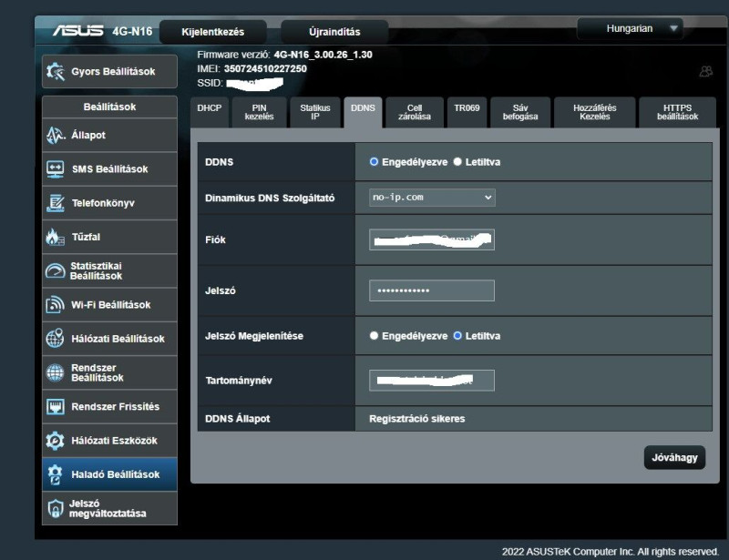The image size is (729, 560).
Task: Click the Jelszó megváltoztatása shield icon
Action: coord(56,508)
